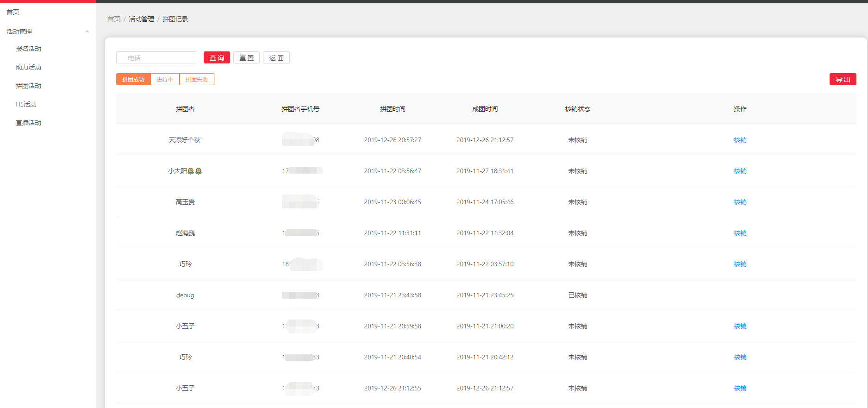
Task: Switch to the 进行中 tab
Action: (x=165, y=79)
